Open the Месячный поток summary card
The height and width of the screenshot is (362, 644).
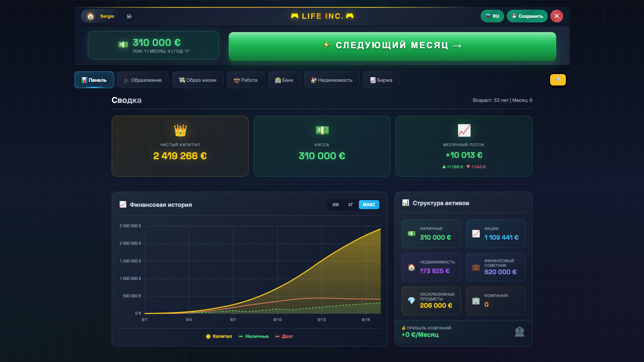tap(464, 146)
